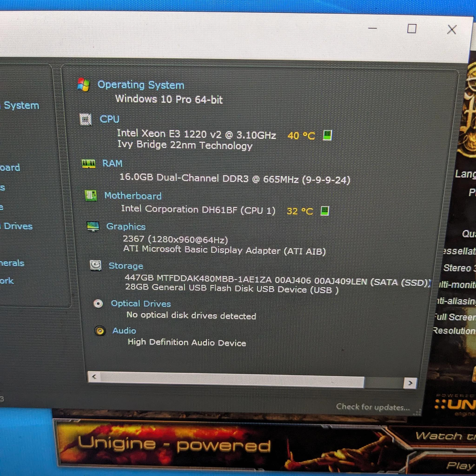The width and height of the screenshot is (476, 476).
Task: Click the horizontal scrollbar right arrow
Action: [x=410, y=383]
